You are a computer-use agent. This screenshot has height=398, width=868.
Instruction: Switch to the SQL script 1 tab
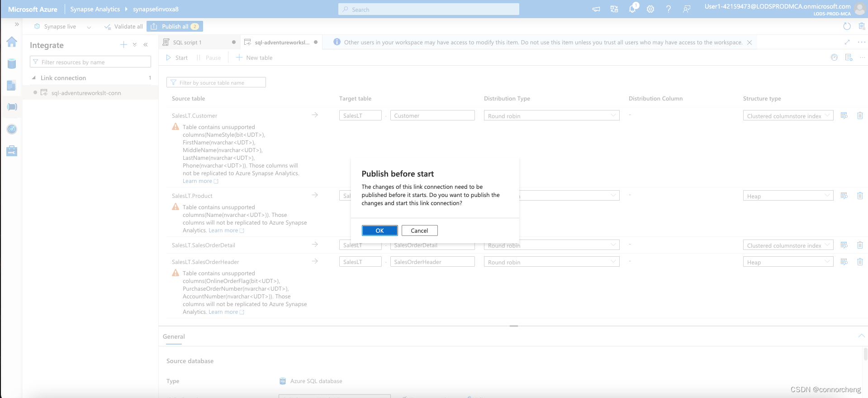pyautogui.click(x=199, y=42)
